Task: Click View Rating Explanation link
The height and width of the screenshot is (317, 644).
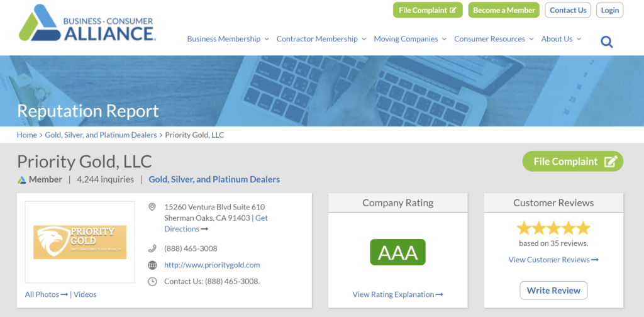Action: [397, 294]
